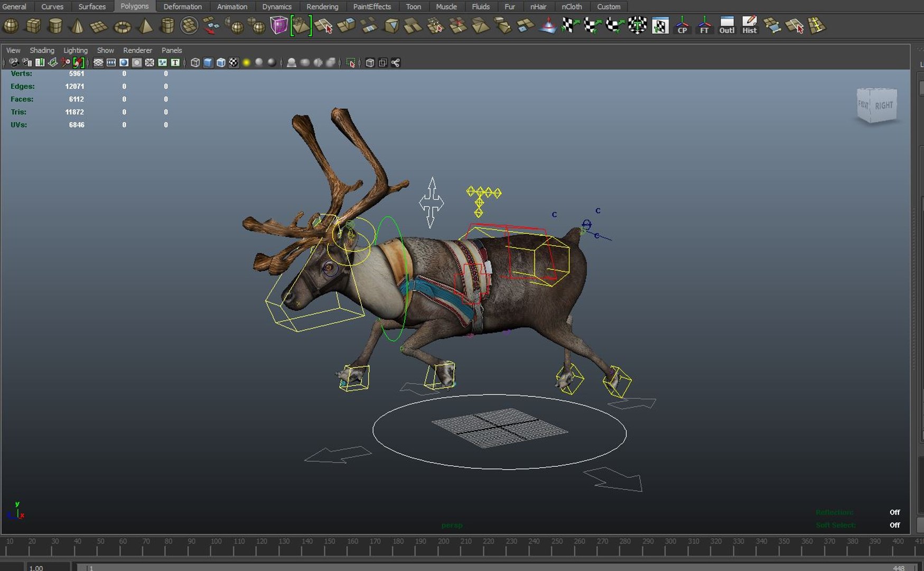
Task: Click the purple smooth mesh cube icon
Action: tap(278, 25)
